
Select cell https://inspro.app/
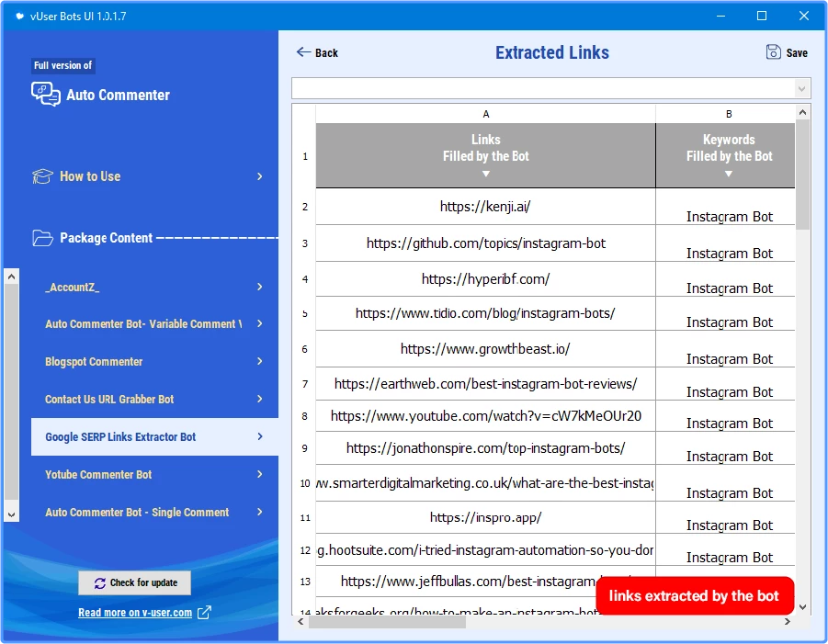coord(486,517)
